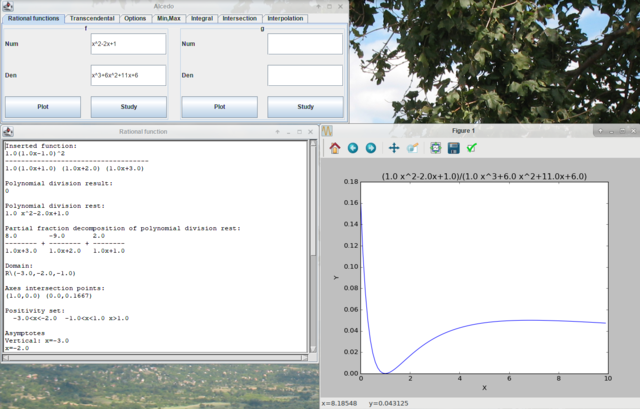Click the x=8.18548 coordinate readout
The image size is (640, 409).
[x=339, y=403]
